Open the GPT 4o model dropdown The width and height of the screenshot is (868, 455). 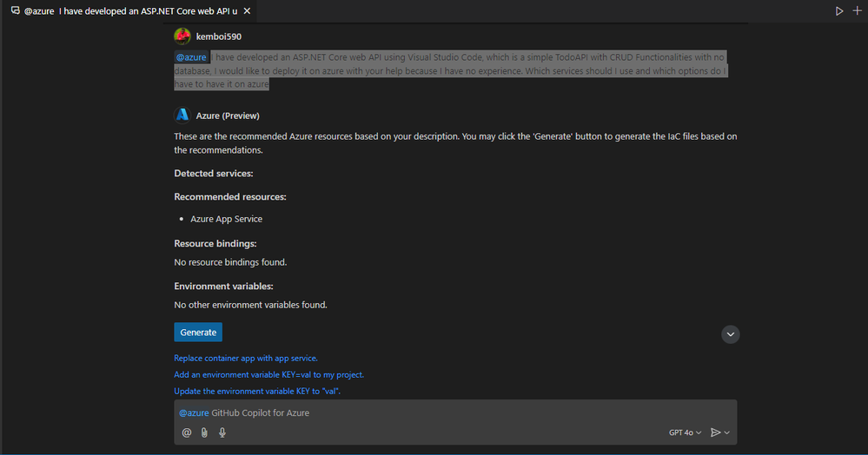point(685,432)
